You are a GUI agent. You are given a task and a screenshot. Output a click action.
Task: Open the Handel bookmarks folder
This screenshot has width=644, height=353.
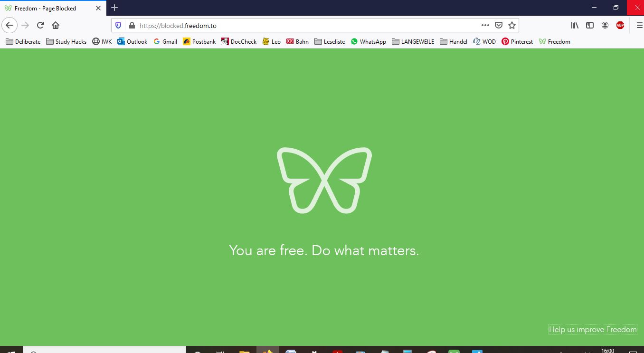coord(454,41)
